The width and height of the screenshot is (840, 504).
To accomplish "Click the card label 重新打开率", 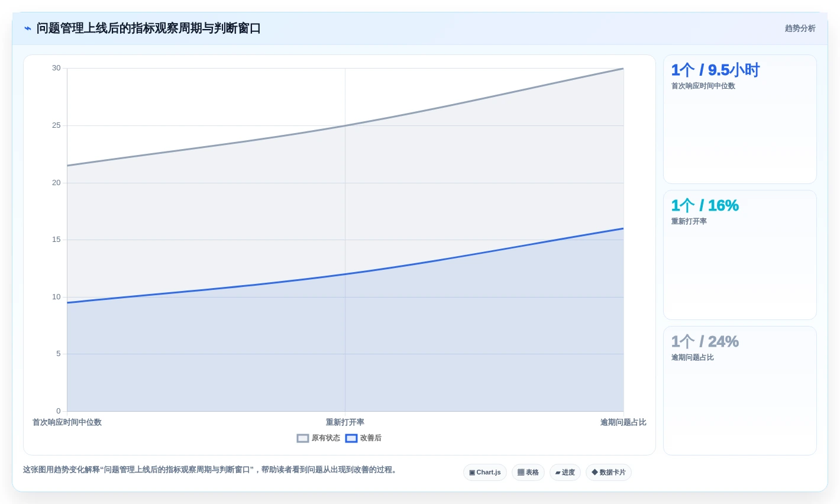I will [x=689, y=221].
